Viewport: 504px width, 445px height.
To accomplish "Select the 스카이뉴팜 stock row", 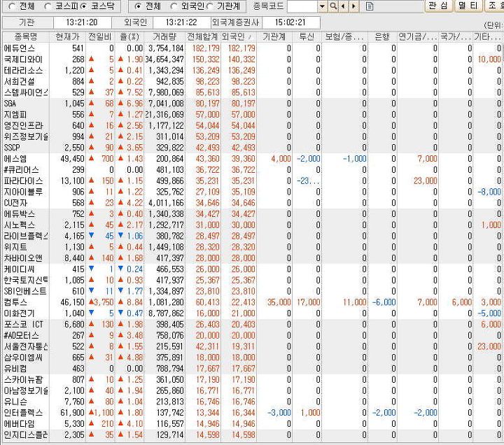I will pos(252,380).
